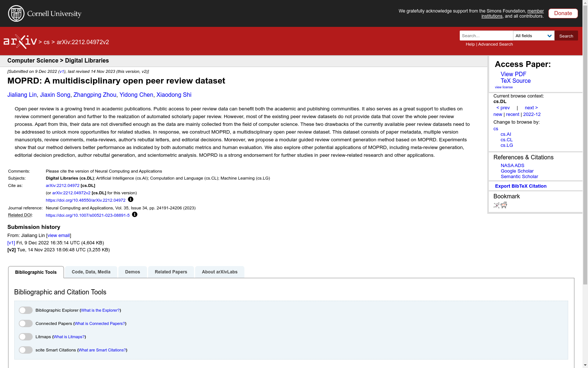Go to previous paper via prev link
The height and width of the screenshot is (368, 588).
503,108
